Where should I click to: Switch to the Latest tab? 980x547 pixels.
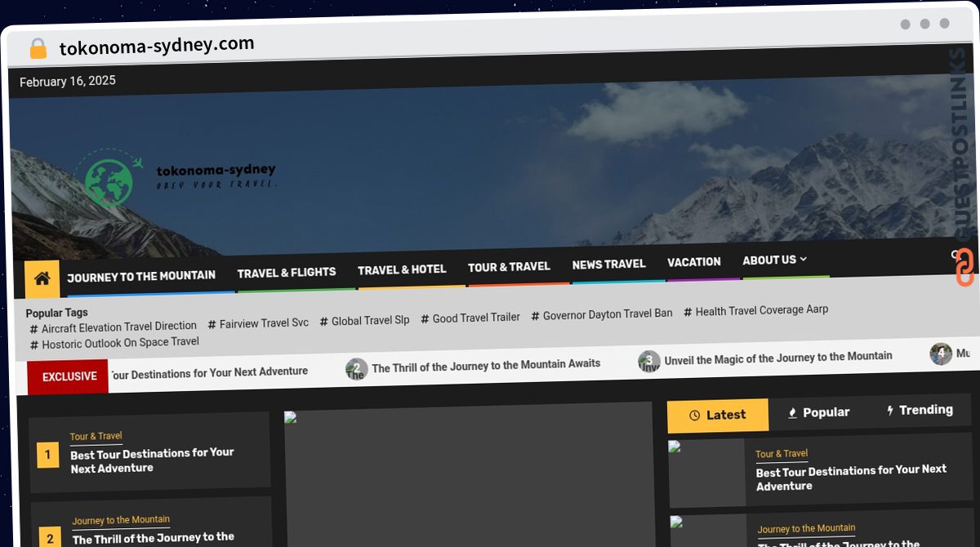tap(718, 416)
